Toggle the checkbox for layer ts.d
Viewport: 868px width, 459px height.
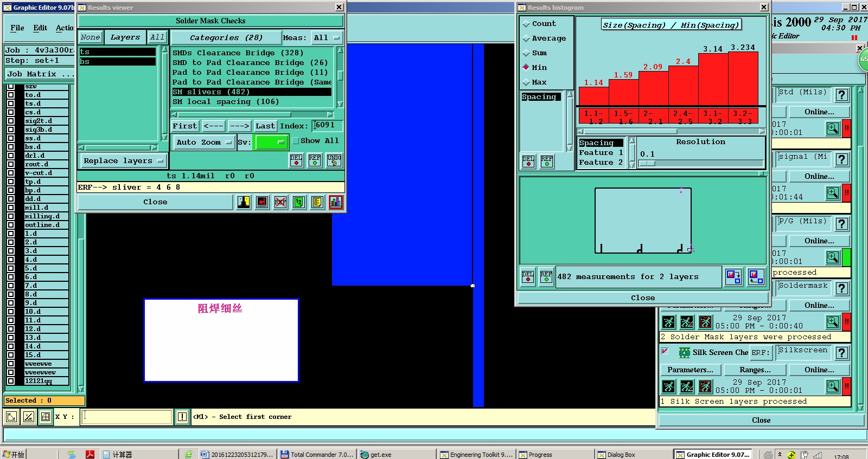tap(11, 104)
